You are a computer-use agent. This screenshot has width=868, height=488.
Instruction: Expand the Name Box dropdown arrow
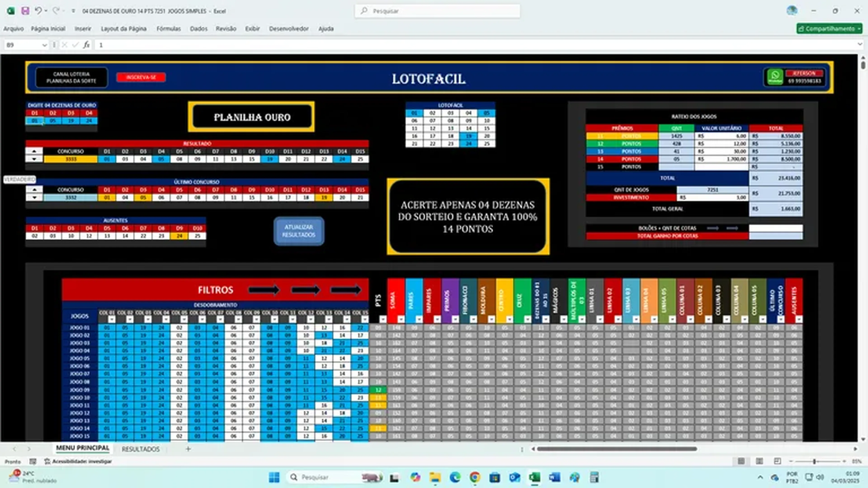tap(44, 45)
